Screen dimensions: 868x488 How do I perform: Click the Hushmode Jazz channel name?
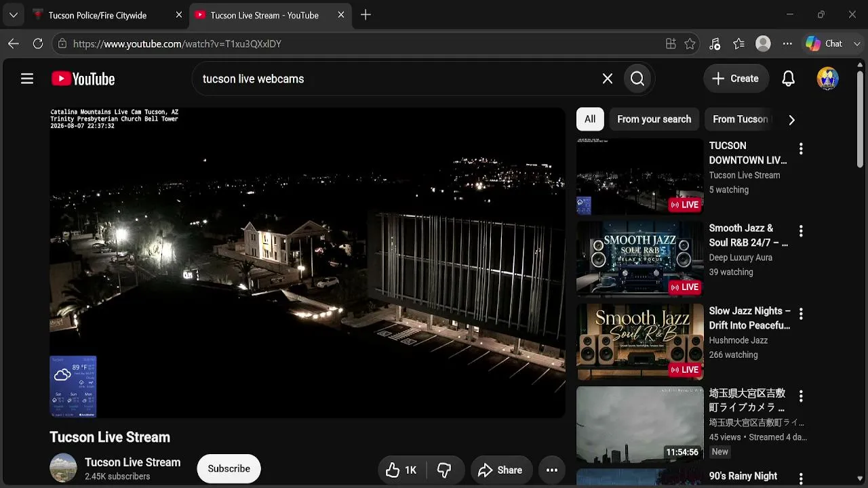click(x=738, y=340)
